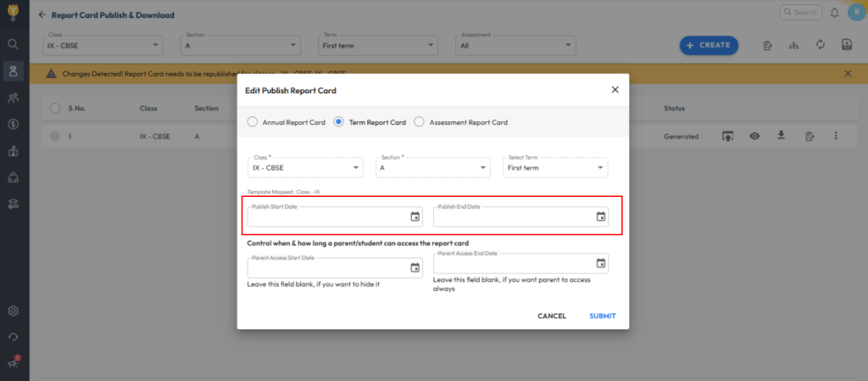This screenshot has height=381, width=868.
Task: Select the Annual Report Card radio option
Action: (253, 122)
